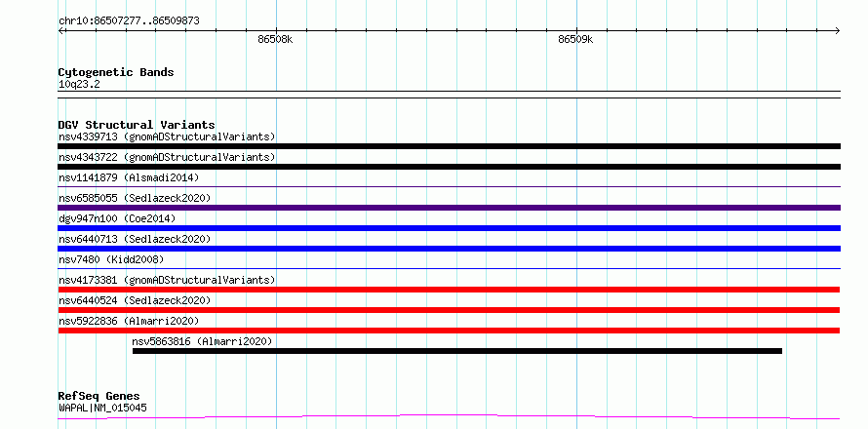The height and width of the screenshot is (429, 868).
Task: Select the Cytogenetic Bands track title
Action: 116,72
